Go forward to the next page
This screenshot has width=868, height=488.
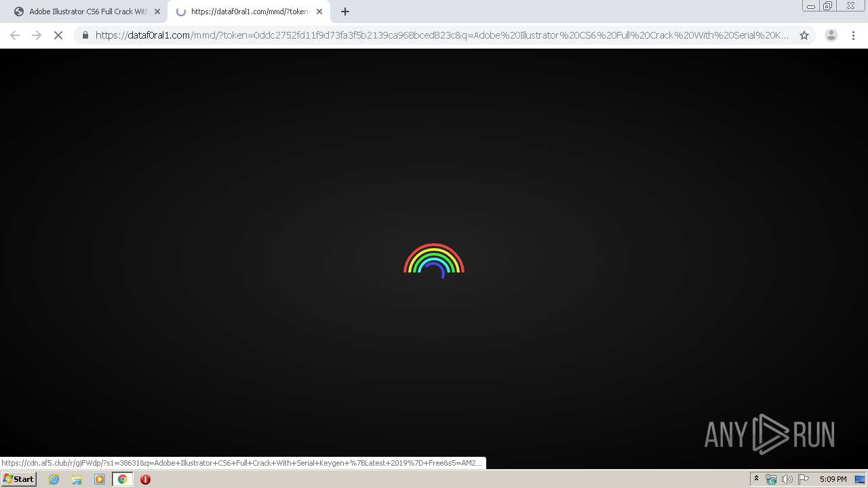[37, 35]
